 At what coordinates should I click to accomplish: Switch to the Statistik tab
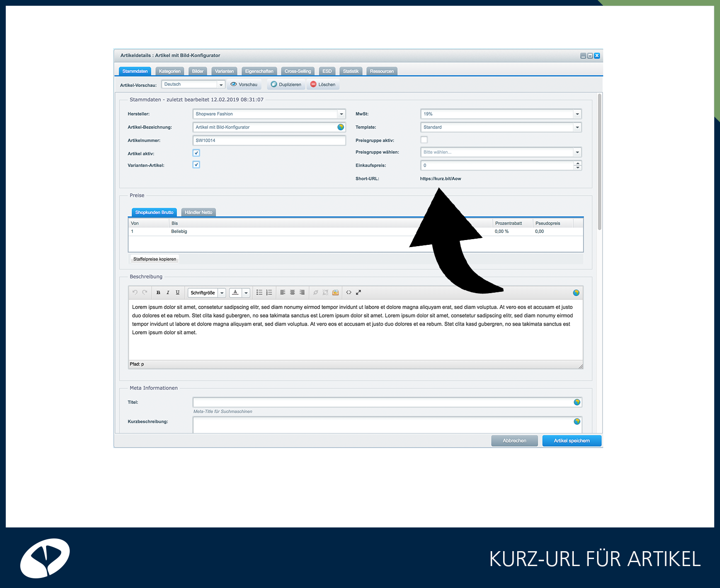(351, 71)
